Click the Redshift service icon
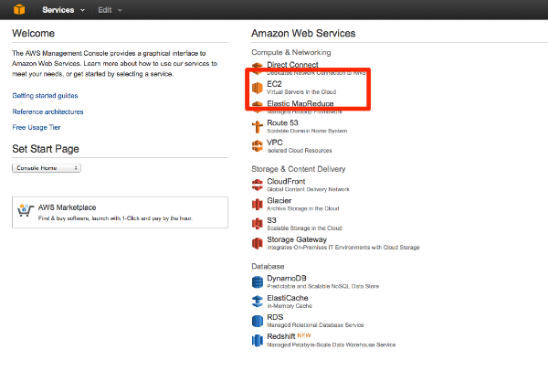 tap(258, 340)
